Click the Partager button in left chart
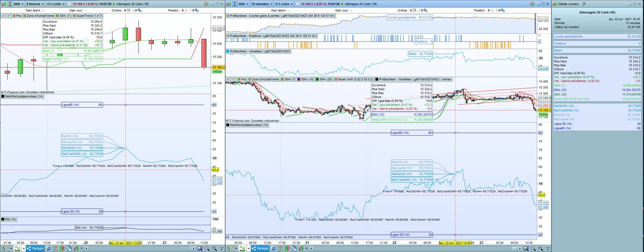This screenshot has height=252, width=644. point(35,249)
